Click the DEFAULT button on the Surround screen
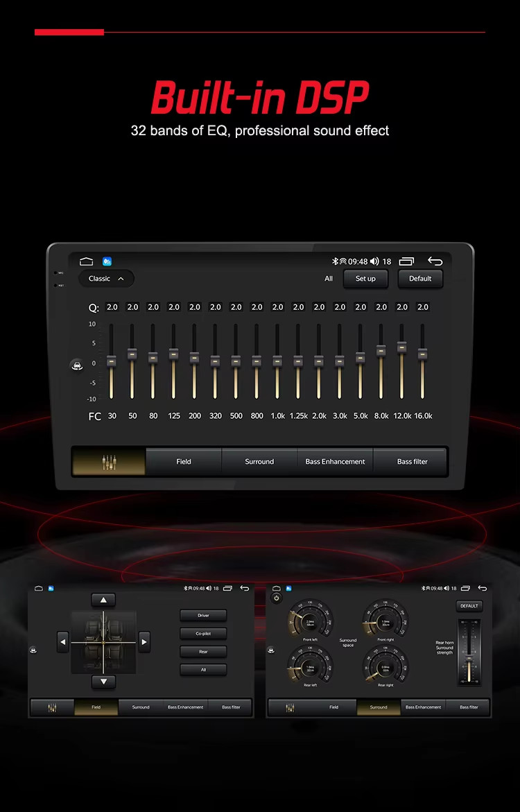This screenshot has height=812, width=520. (x=469, y=606)
